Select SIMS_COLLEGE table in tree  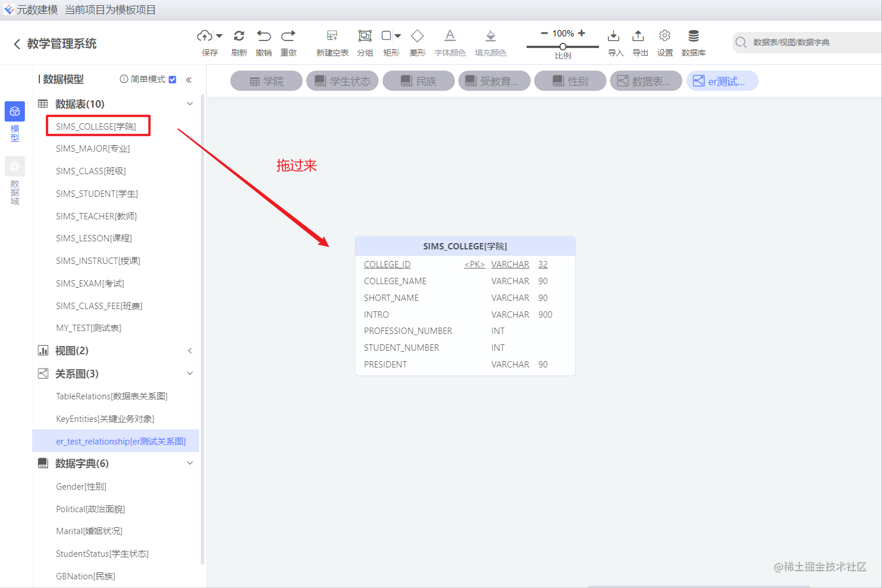96,126
